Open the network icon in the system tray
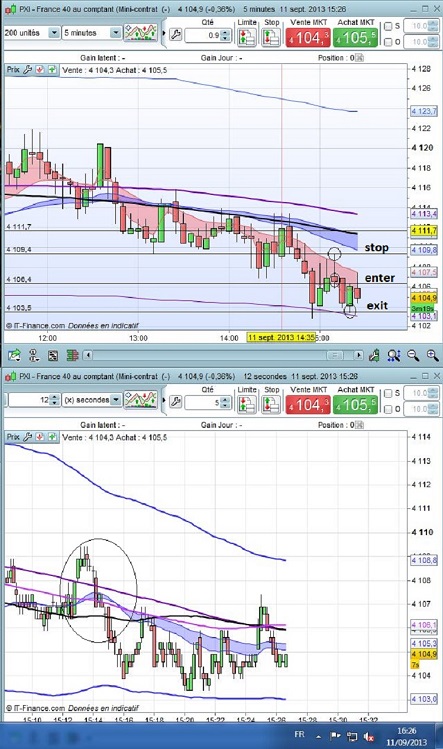Image resolution: width=443 pixels, height=749 pixels. coord(352,737)
